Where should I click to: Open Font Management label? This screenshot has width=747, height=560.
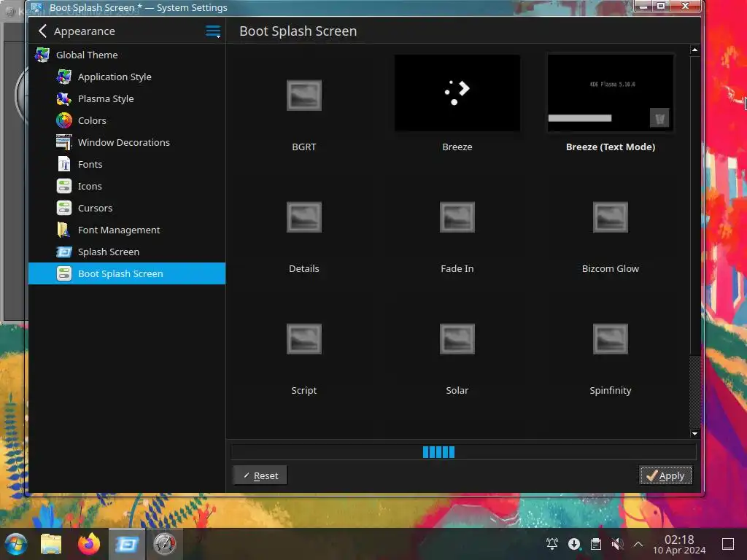pyautogui.click(x=119, y=230)
